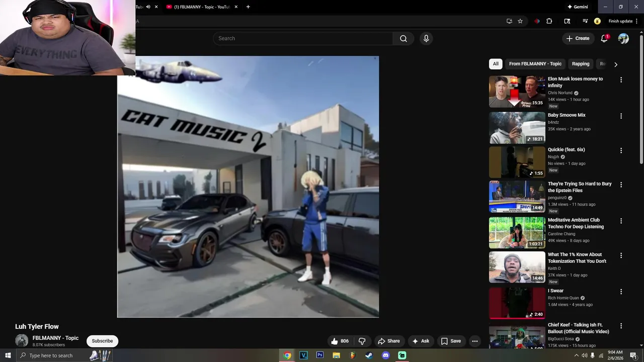Click the Gemini button
Image resolution: width=644 pixels, height=362 pixels.
coord(578,7)
